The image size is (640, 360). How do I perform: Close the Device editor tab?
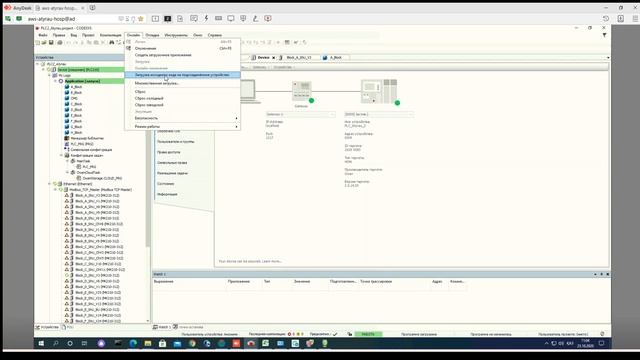[x=273, y=58]
